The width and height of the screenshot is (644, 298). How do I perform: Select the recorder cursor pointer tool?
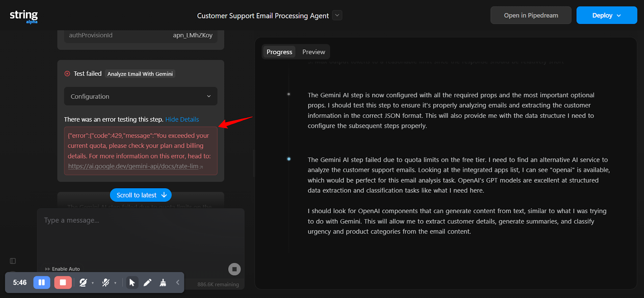point(132,283)
